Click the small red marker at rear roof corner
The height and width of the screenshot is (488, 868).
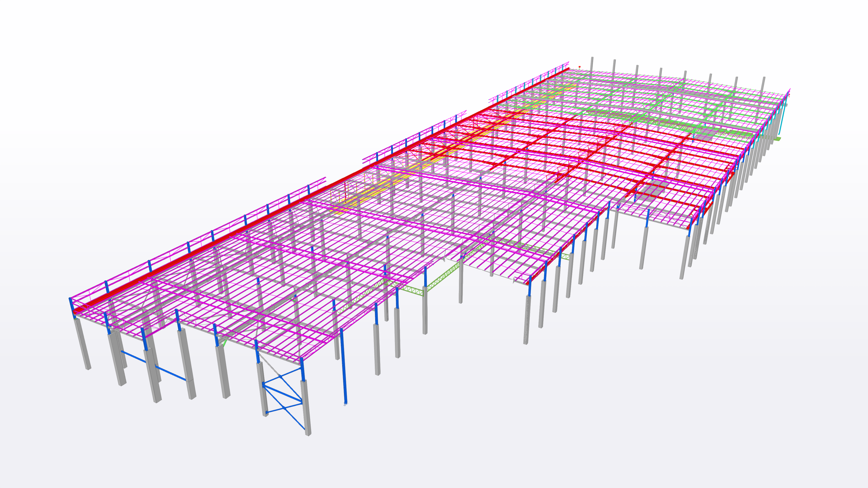[580, 67]
